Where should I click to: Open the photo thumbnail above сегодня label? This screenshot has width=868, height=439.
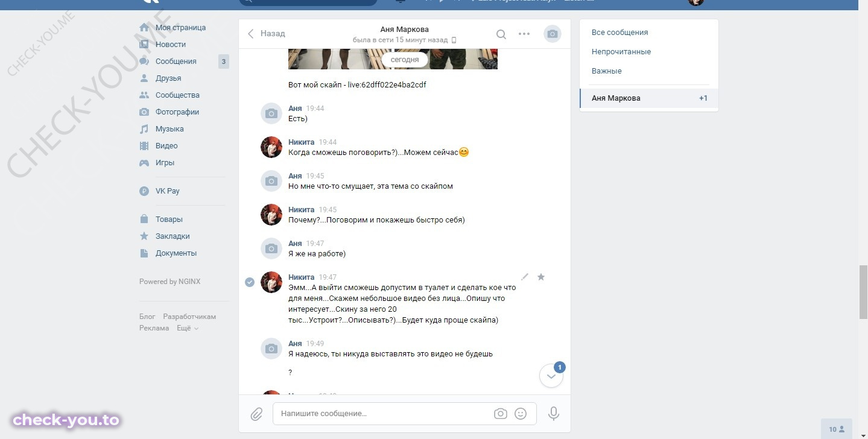click(393, 58)
